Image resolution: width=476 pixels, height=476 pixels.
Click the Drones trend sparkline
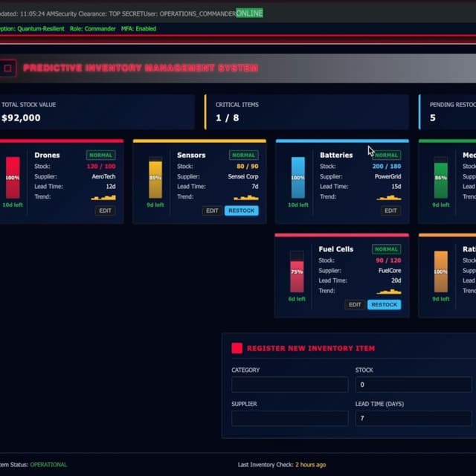103,198
